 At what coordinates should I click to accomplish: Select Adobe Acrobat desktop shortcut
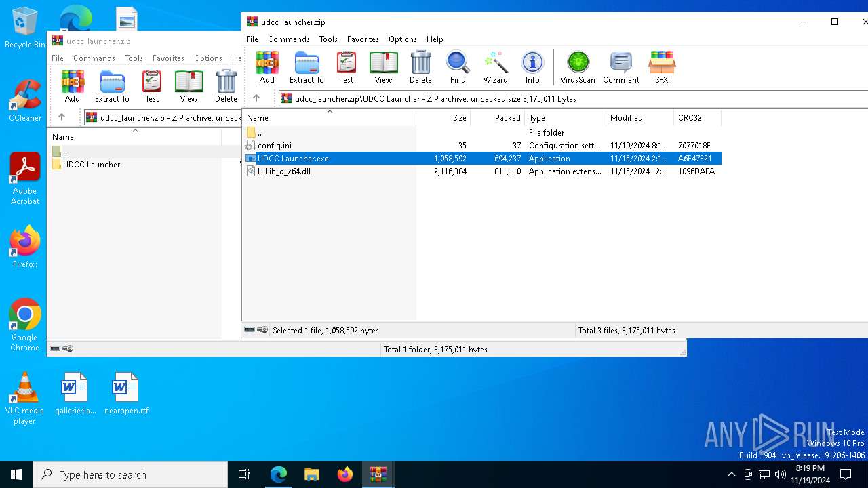24,179
